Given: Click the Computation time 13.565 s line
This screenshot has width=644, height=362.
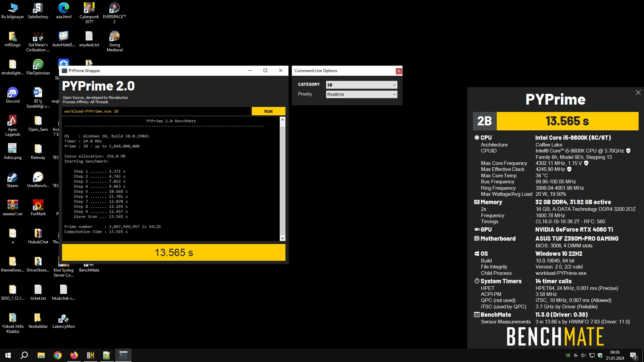Looking at the screenshot, I should [x=96, y=232].
